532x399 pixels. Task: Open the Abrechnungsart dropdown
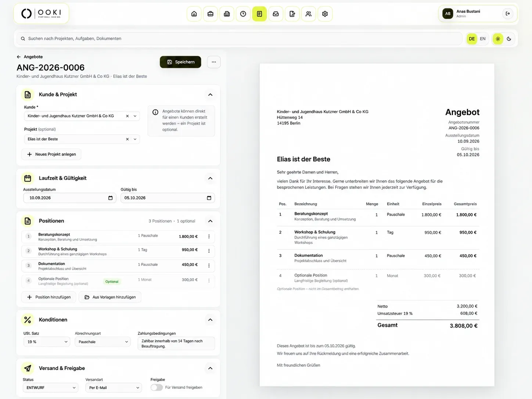[103, 342]
